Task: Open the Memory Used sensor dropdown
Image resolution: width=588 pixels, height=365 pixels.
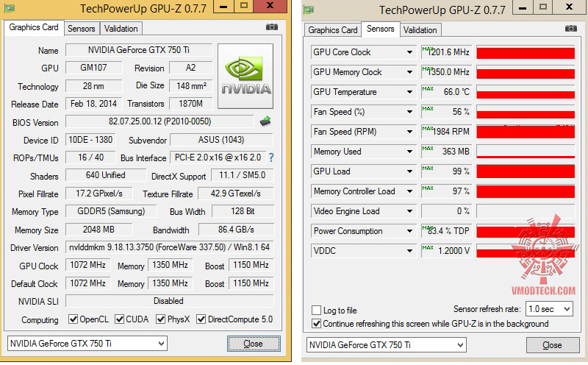Action: click(409, 152)
